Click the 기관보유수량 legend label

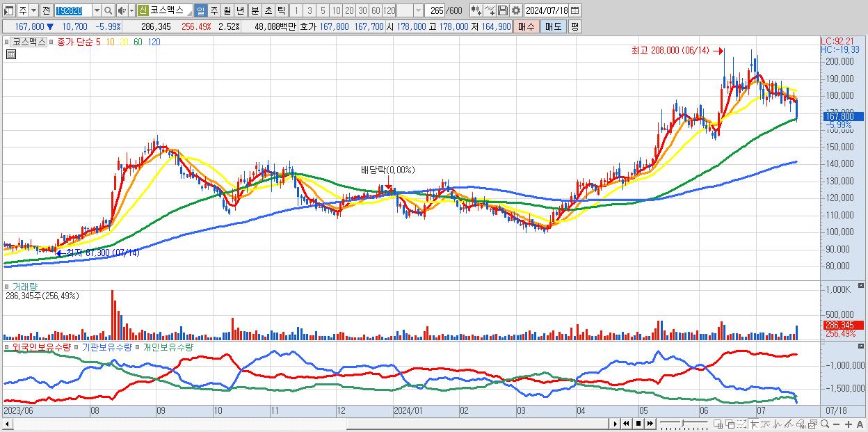(107, 346)
